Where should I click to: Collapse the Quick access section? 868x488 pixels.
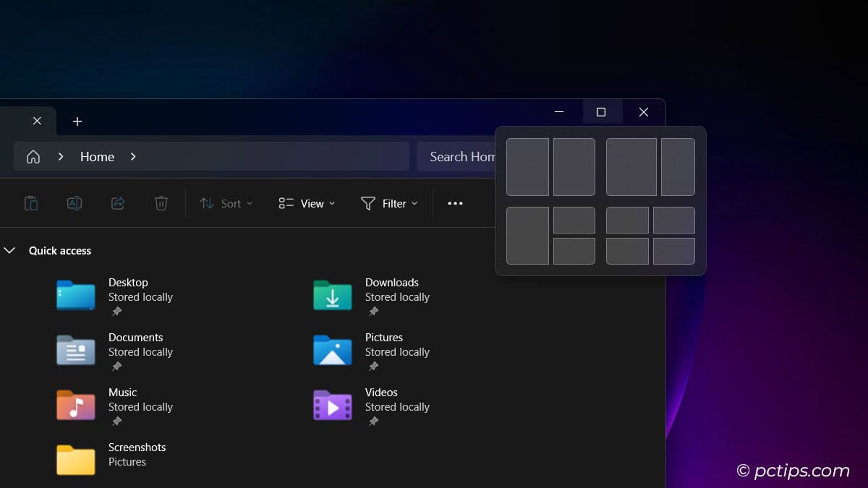[x=10, y=250]
